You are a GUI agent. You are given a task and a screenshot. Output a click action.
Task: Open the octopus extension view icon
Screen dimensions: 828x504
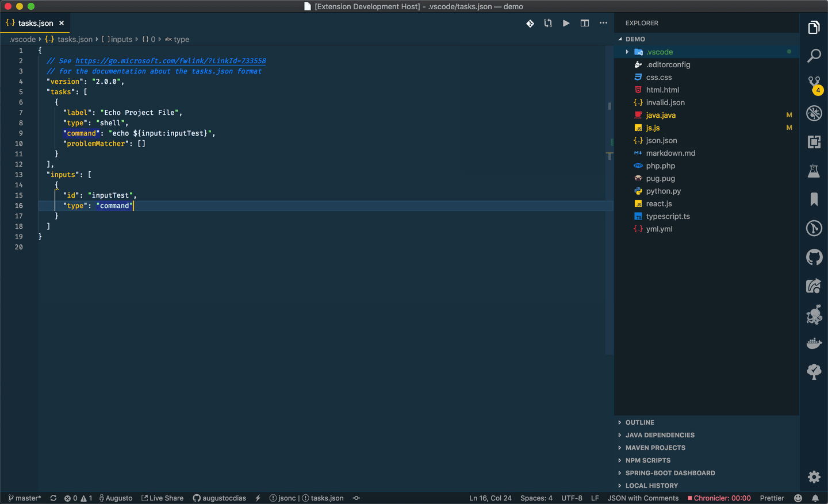point(814,314)
